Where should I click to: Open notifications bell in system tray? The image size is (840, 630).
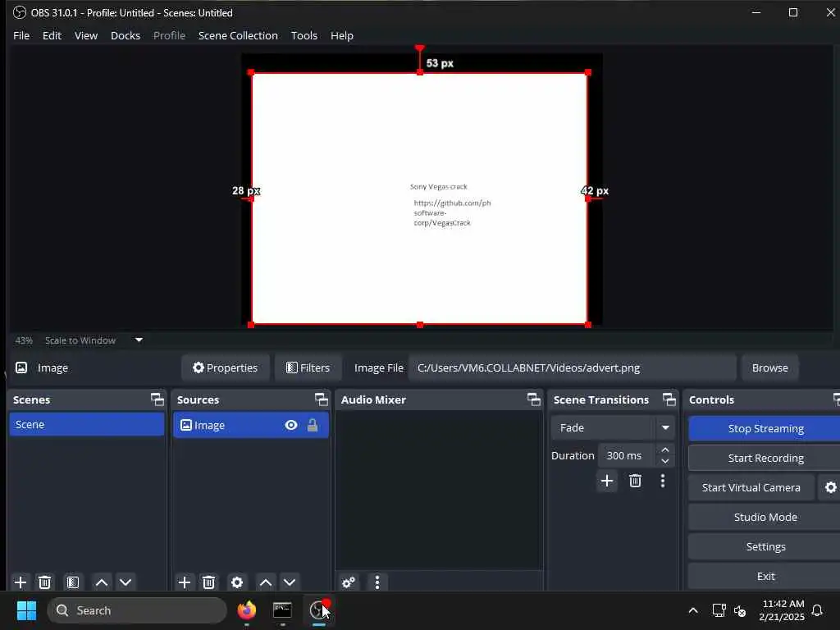(817, 610)
